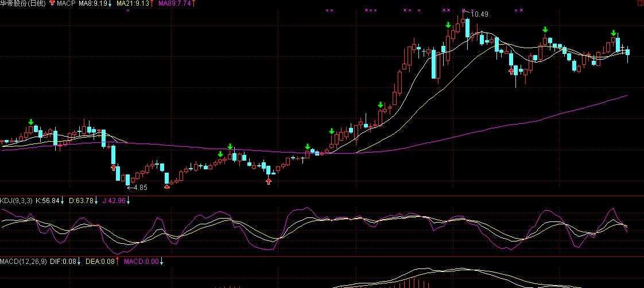Click the yellow DEA:0.08 value
The width and height of the screenshot is (644, 288).
100,262
